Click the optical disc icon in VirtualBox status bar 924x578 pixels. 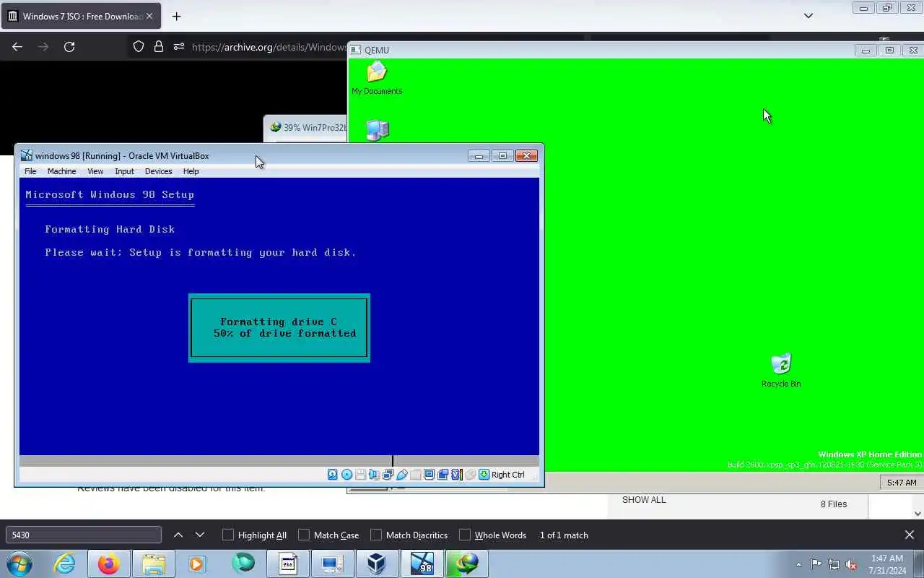tap(346, 475)
